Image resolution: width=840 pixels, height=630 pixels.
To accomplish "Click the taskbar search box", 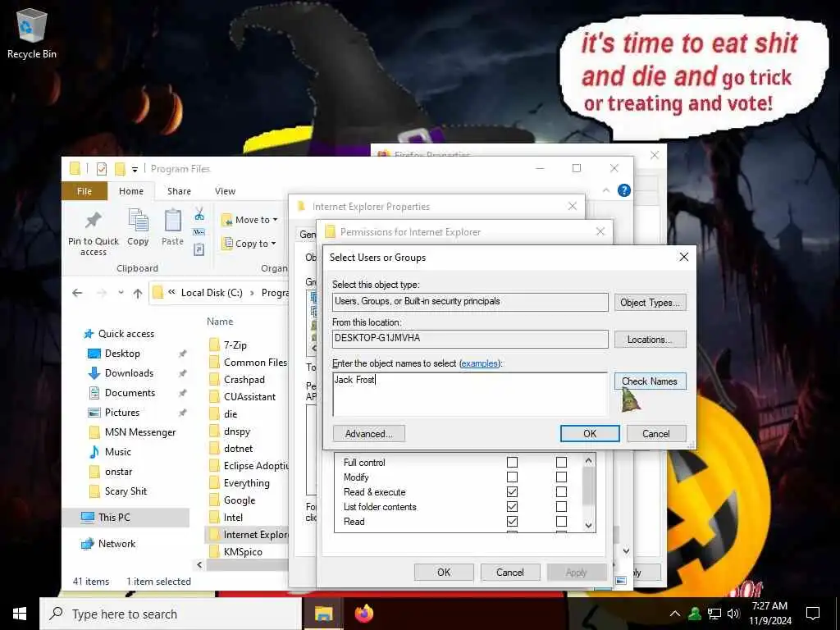I will 171,614.
